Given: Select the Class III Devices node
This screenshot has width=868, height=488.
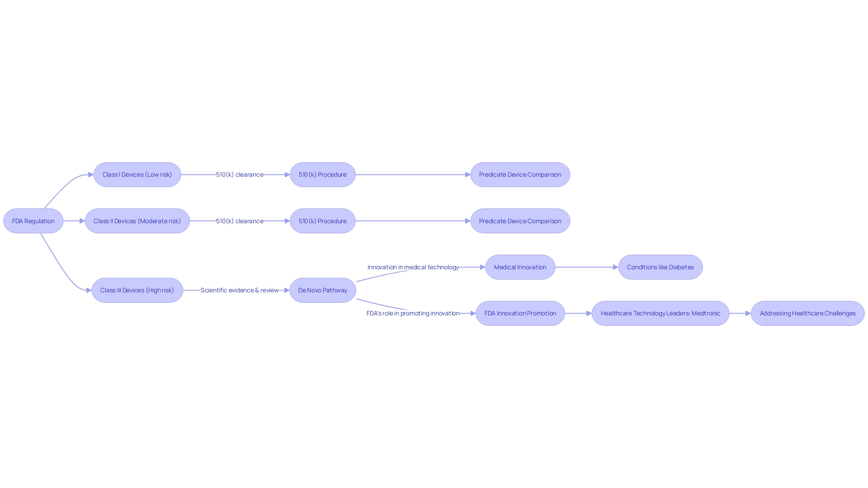Looking at the screenshot, I should point(137,290).
